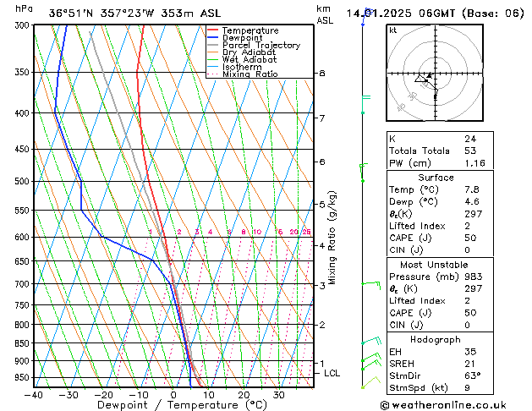Screen dimensions: 532x411
Task: Click the wind barb at 500 hPa
Action: (363, 173)
